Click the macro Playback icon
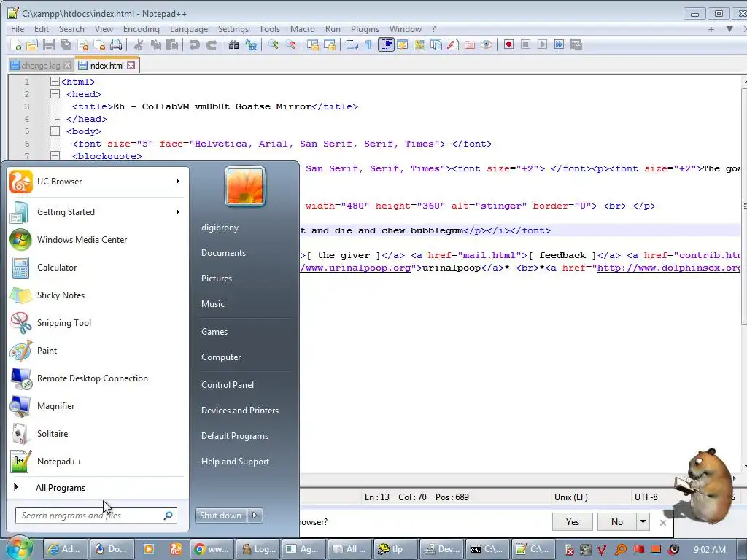 click(542, 44)
